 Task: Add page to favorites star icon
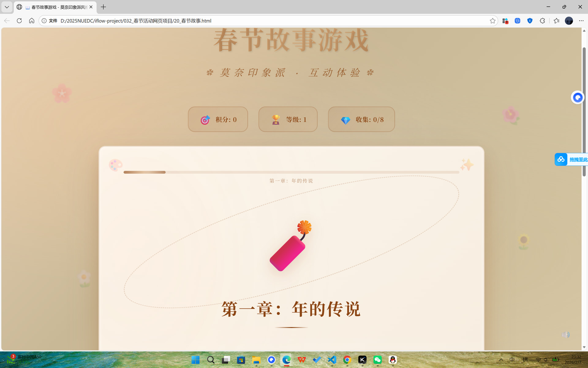pyautogui.click(x=492, y=21)
